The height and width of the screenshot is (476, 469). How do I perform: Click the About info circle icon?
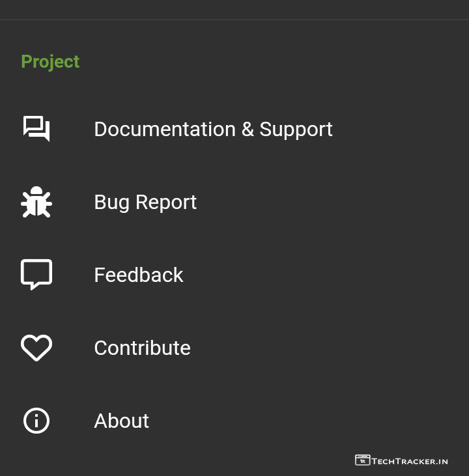tap(36, 421)
